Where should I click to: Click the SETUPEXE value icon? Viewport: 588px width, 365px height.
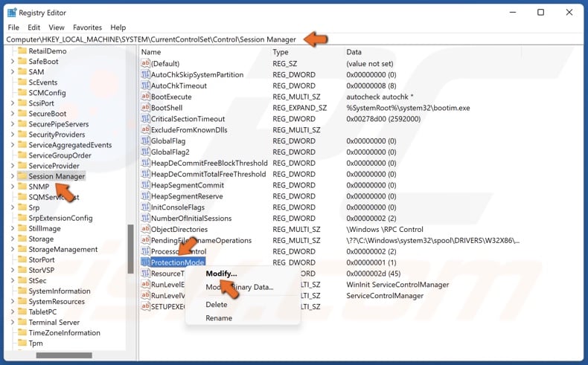click(x=145, y=306)
